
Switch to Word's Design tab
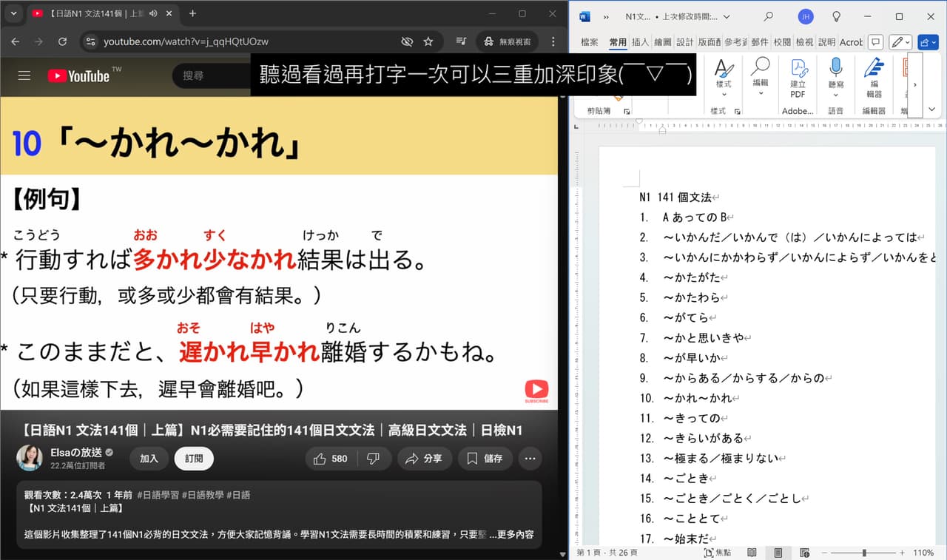click(685, 42)
